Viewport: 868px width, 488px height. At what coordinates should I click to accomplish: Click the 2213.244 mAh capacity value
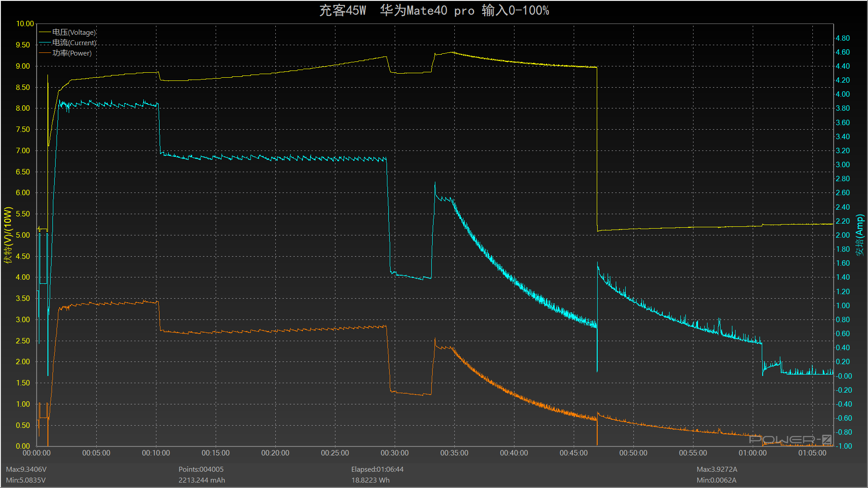(202, 480)
